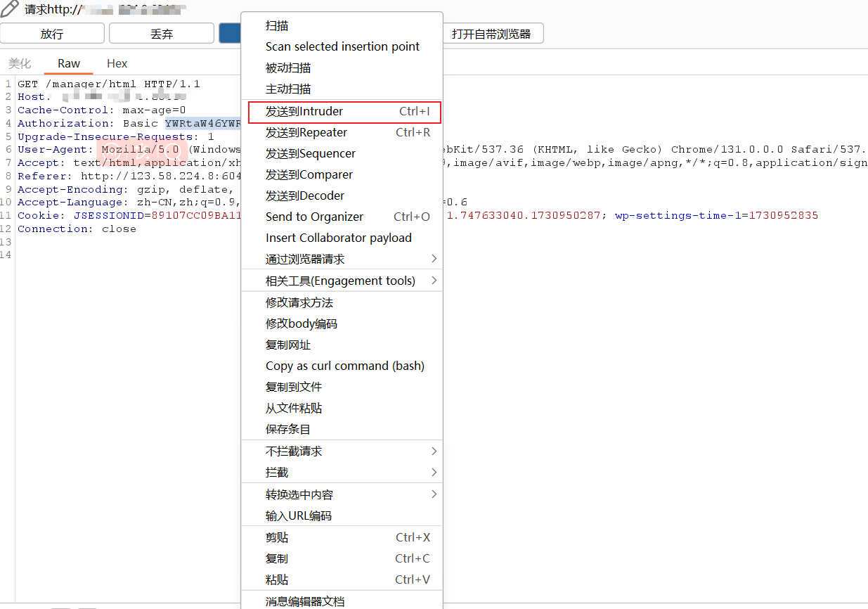Click the Connection: close line in editor
This screenshot has height=609, width=868.
77,229
